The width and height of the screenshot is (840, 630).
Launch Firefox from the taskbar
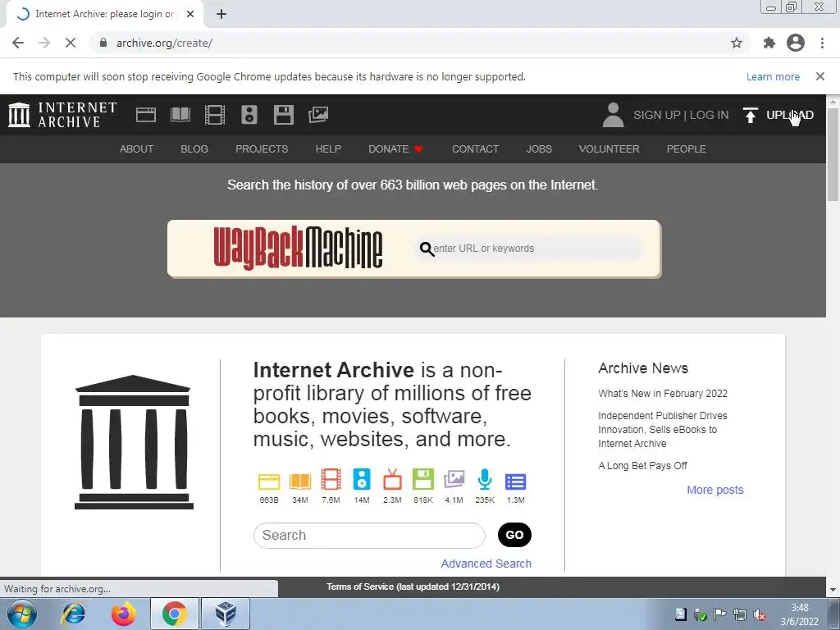124,614
